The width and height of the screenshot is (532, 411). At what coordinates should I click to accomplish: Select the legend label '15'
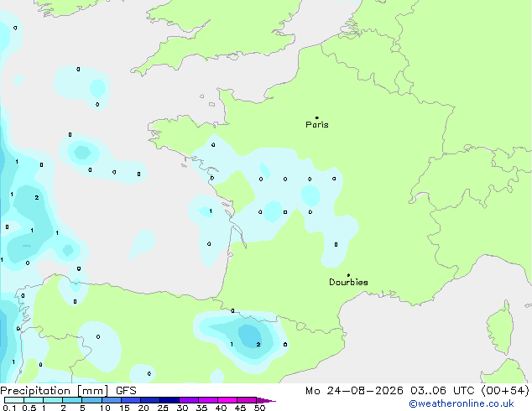point(124,408)
